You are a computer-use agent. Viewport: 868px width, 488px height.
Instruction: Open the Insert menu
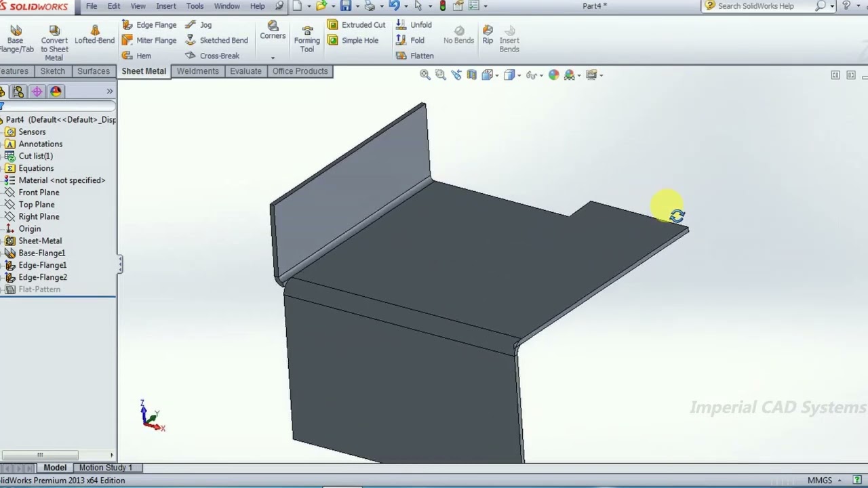click(166, 6)
